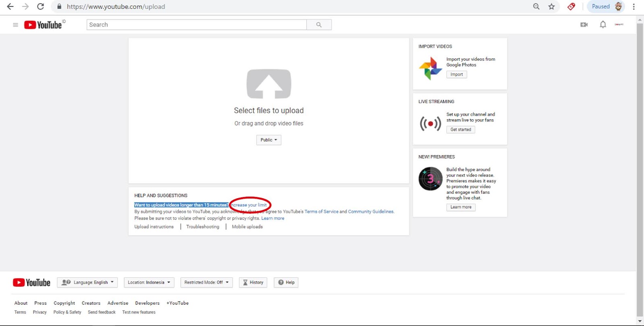The height and width of the screenshot is (326, 644).
Task: Click the scrollbar down arrow
Action: (x=640, y=322)
